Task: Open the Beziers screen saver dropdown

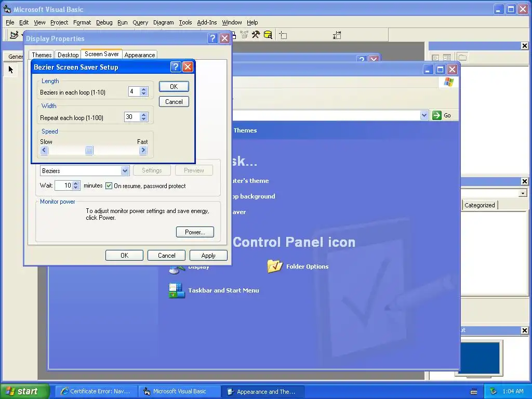Action: [x=125, y=170]
